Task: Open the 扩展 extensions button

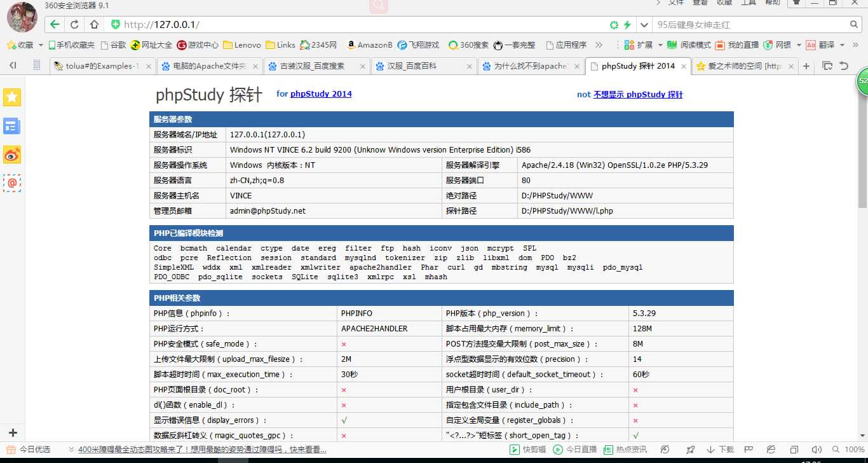Action: click(639, 45)
